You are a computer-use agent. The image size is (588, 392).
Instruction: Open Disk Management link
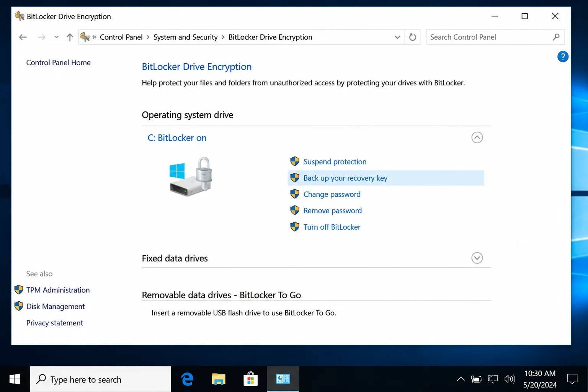(56, 306)
